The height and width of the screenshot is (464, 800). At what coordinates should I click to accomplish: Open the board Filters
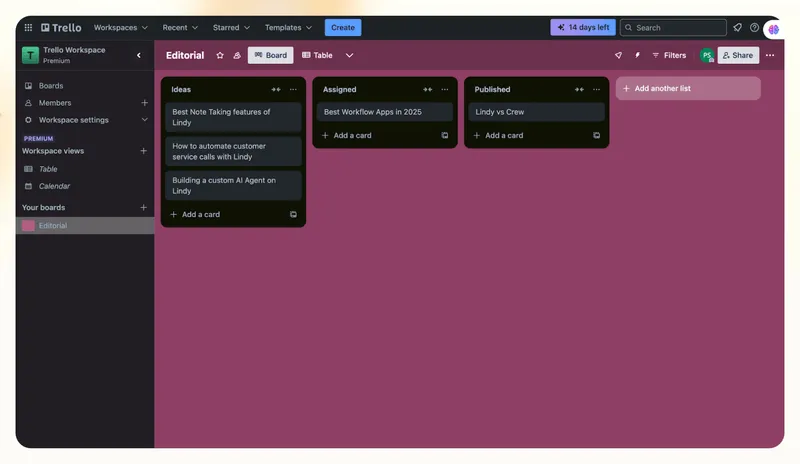pos(669,55)
